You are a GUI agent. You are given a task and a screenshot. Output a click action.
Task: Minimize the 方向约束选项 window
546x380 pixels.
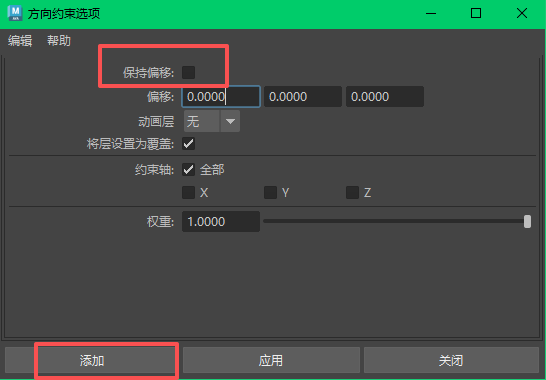[x=431, y=14]
